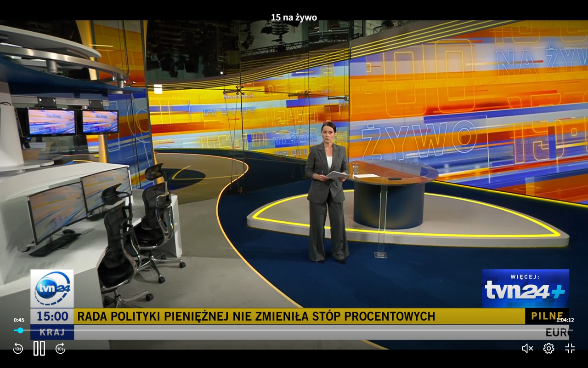Image resolution: width=588 pixels, height=368 pixels.
Task: Exit fullscreen mode
Action: [570, 348]
